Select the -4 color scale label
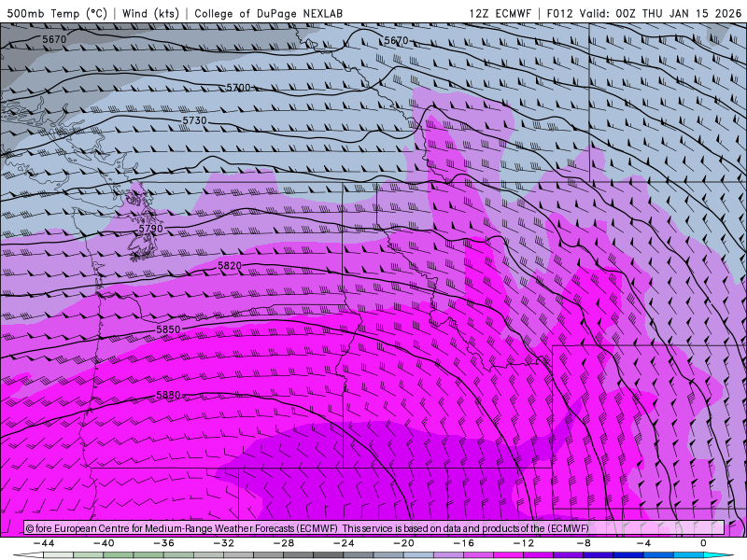Screen dimensions: 747x560 pos(644,543)
